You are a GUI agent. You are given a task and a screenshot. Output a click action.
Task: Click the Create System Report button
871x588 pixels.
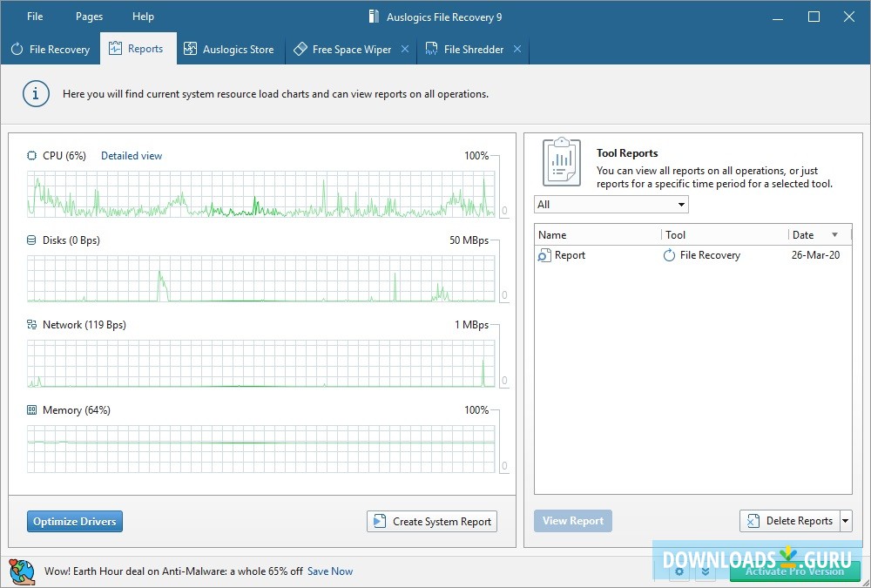coord(432,521)
